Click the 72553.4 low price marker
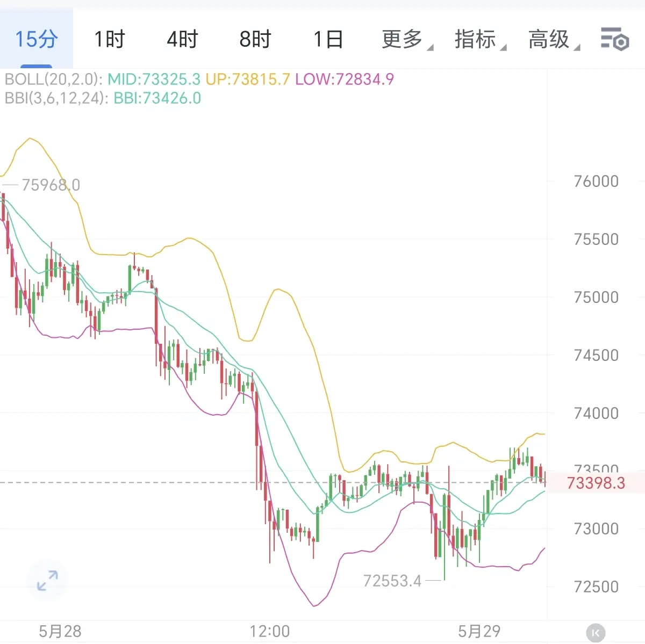The width and height of the screenshot is (645, 644). [x=392, y=581]
